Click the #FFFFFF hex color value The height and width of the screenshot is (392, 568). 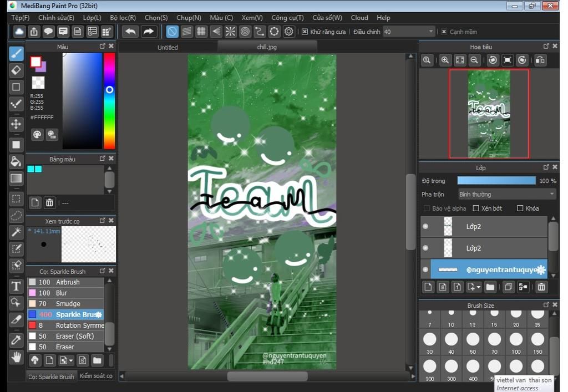click(x=42, y=118)
